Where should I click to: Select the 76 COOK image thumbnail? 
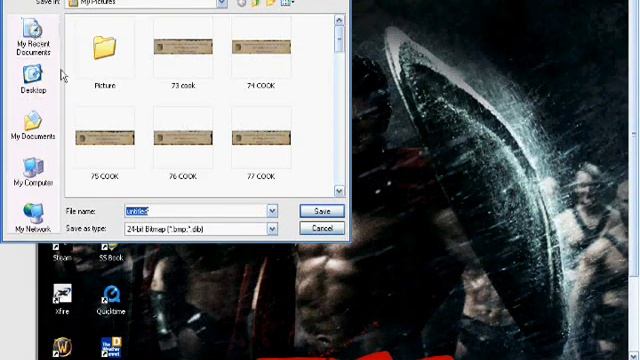click(183, 144)
